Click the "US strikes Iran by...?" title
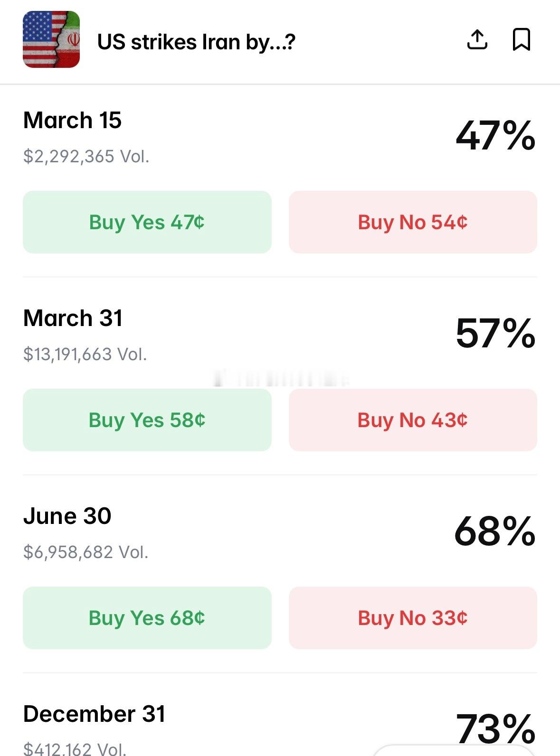The width and height of the screenshot is (560, 756). 197,42
